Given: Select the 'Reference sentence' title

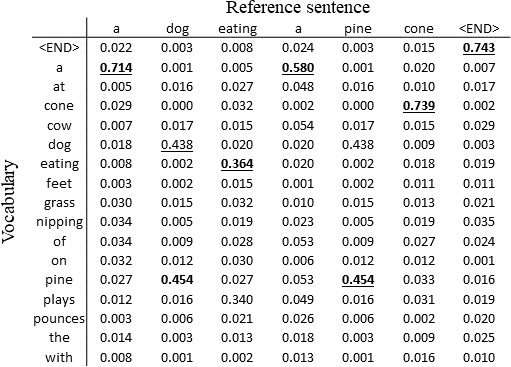Looking at the screenshot, I should point(298,7).
